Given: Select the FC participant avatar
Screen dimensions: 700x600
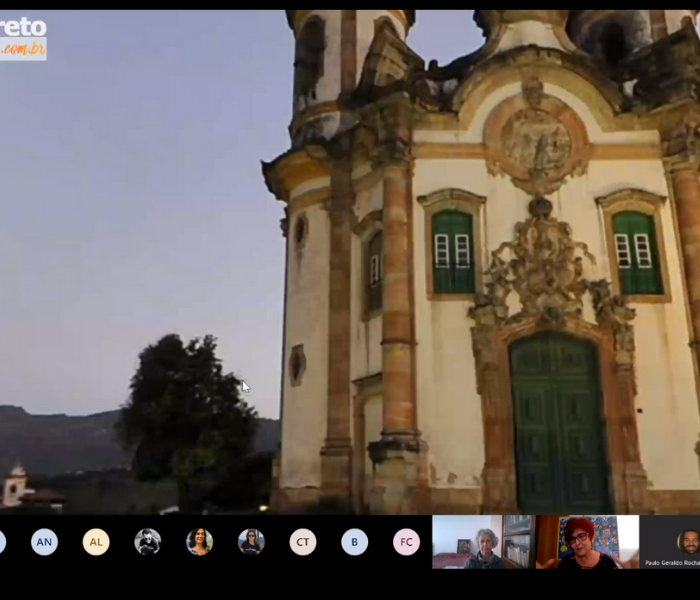Looking at the screenshot, I should click(406, 542).
